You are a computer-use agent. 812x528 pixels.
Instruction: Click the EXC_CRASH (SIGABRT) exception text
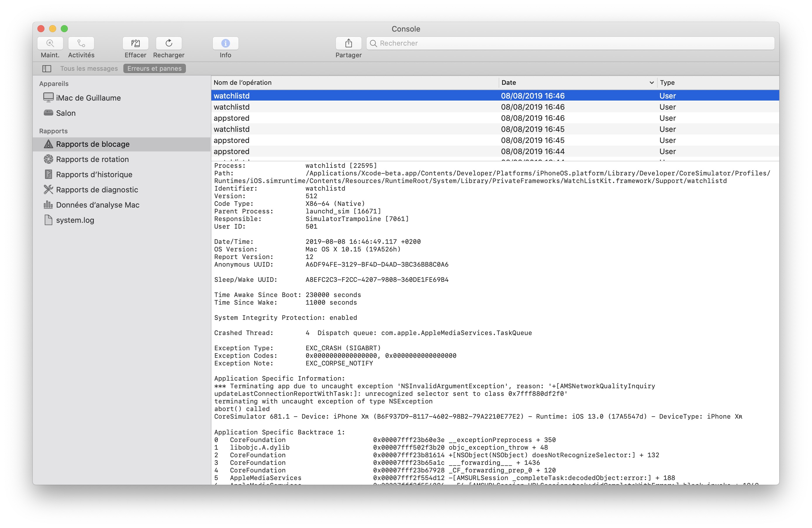343,348
